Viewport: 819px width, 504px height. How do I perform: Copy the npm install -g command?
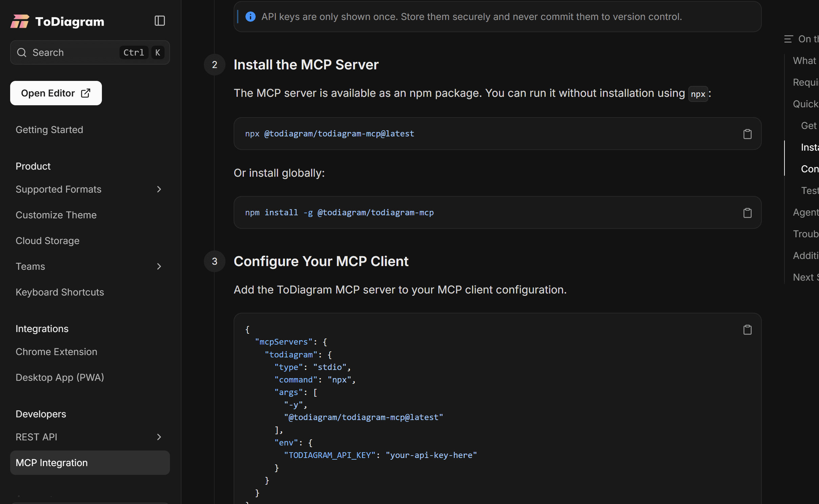(x=747, y=213)
